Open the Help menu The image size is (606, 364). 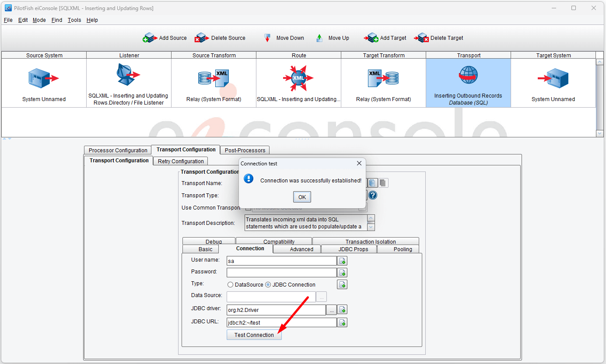[92, 20]
